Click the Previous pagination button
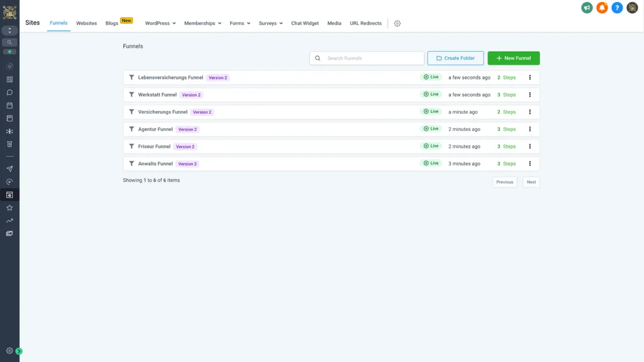The image size is (644, 362). pos(504,182)
